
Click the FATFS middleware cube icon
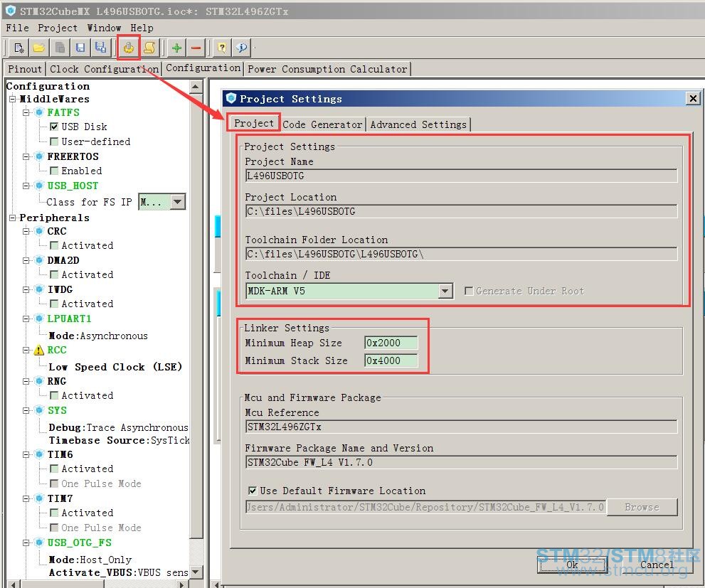(x=39, y=112)
